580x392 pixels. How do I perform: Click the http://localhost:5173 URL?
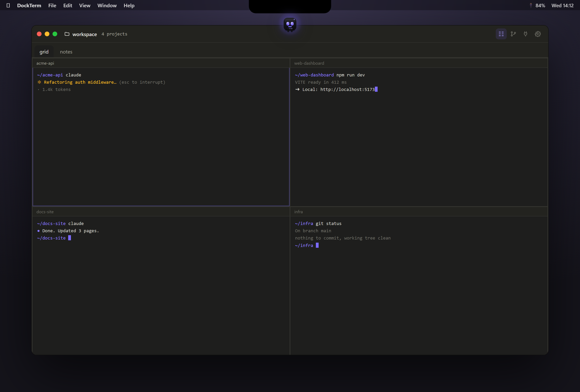point(347,89)
